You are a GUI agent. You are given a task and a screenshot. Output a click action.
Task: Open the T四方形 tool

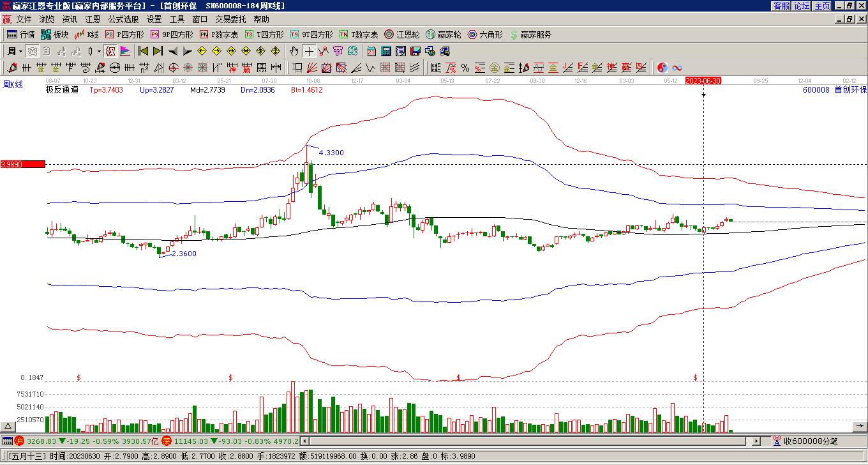pyautogui.click(x=264, y=34)
